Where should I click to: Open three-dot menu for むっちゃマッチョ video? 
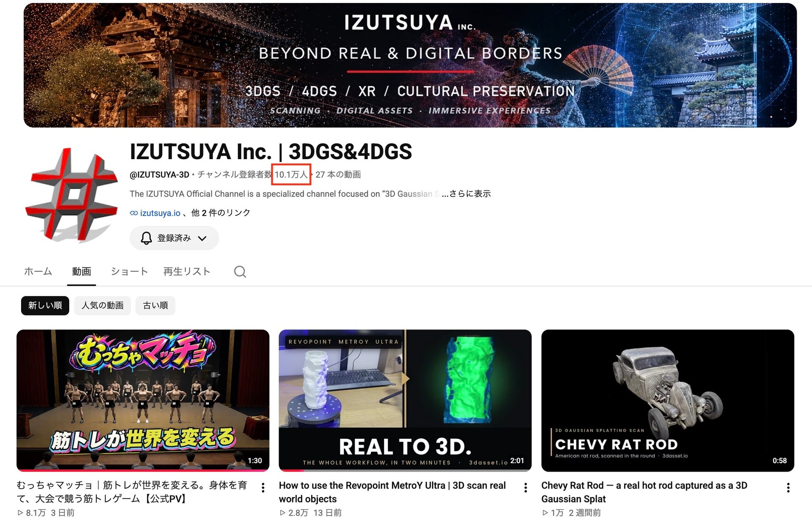[263, 488]
